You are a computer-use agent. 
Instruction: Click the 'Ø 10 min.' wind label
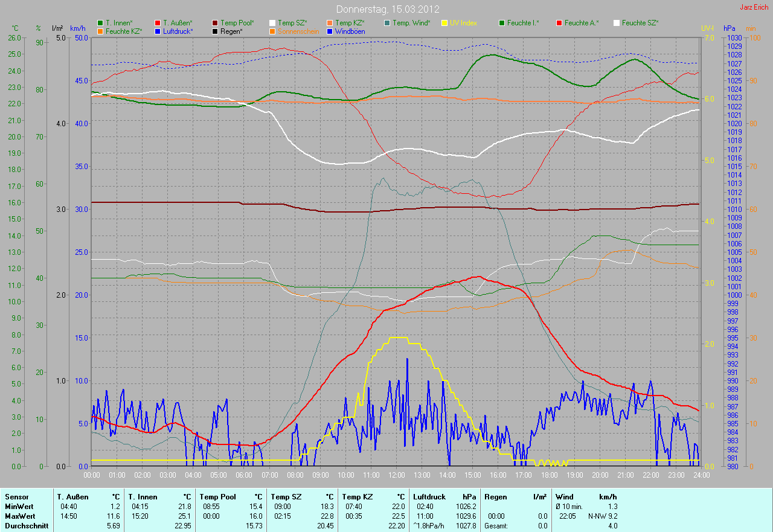click(569, 507)
